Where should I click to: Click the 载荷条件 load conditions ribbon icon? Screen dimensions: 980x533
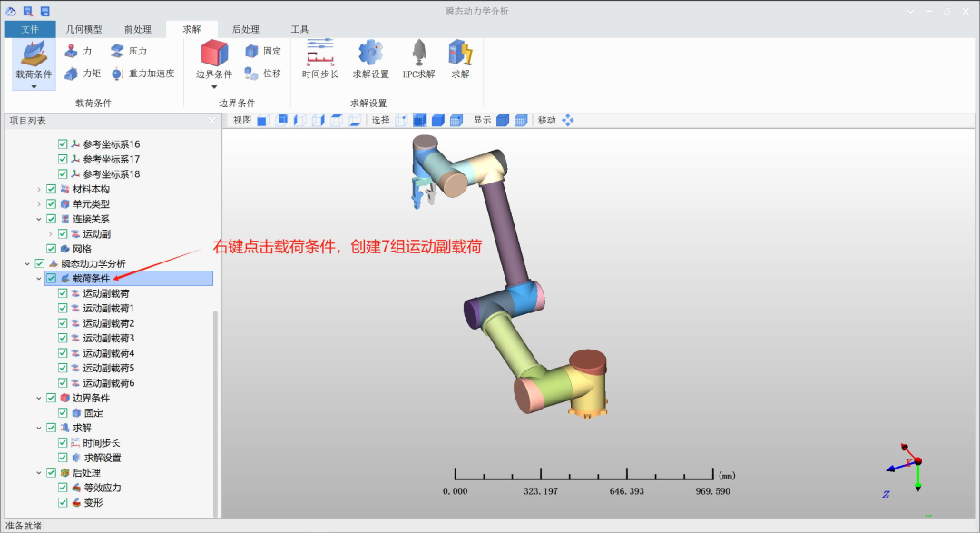34,54
